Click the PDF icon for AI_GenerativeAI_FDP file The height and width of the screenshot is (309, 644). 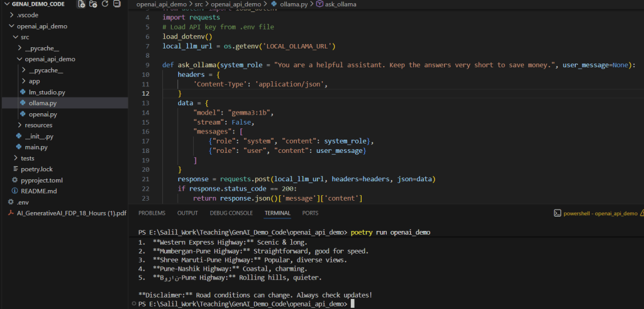11,213
